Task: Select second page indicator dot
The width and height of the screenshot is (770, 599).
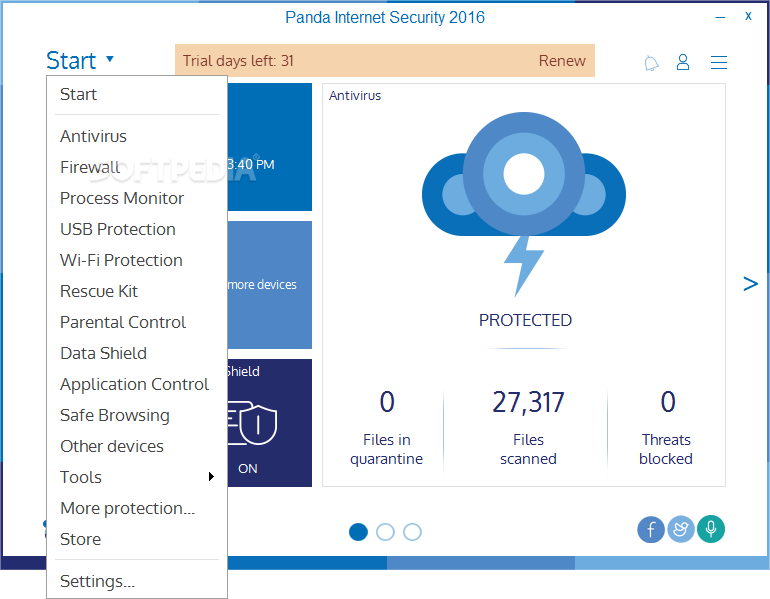Action: coord(385,532)
